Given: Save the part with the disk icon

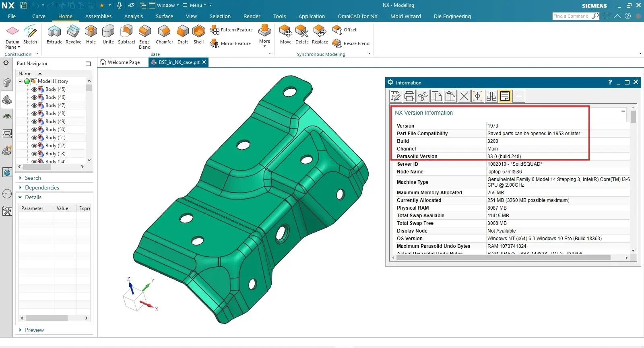Looking at the screenshot, I should pyautogui.click(x=24, y=5).
